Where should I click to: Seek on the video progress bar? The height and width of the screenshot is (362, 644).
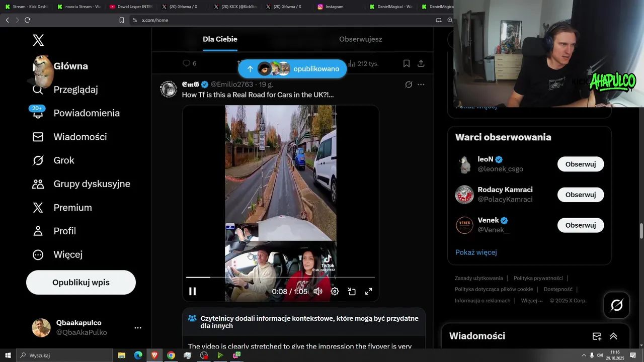coord(280,277)
